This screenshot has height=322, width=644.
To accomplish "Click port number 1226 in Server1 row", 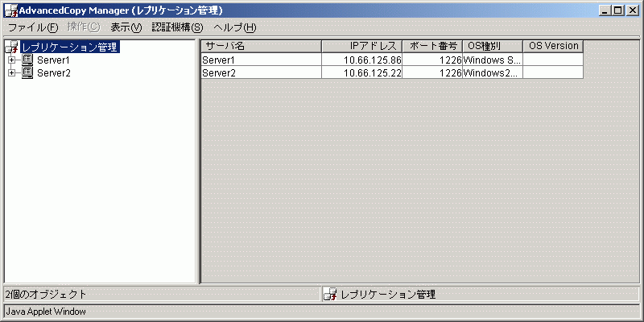I will (432, 60).
